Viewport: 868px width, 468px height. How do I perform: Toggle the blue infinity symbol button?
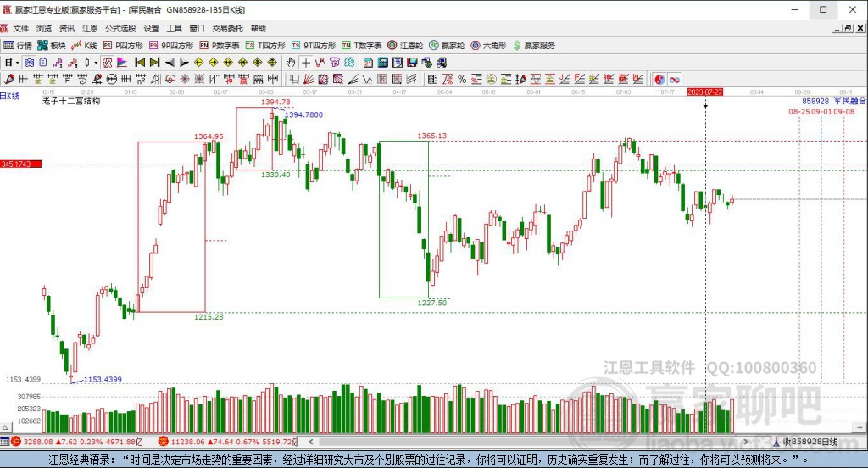tap(674, 79)
